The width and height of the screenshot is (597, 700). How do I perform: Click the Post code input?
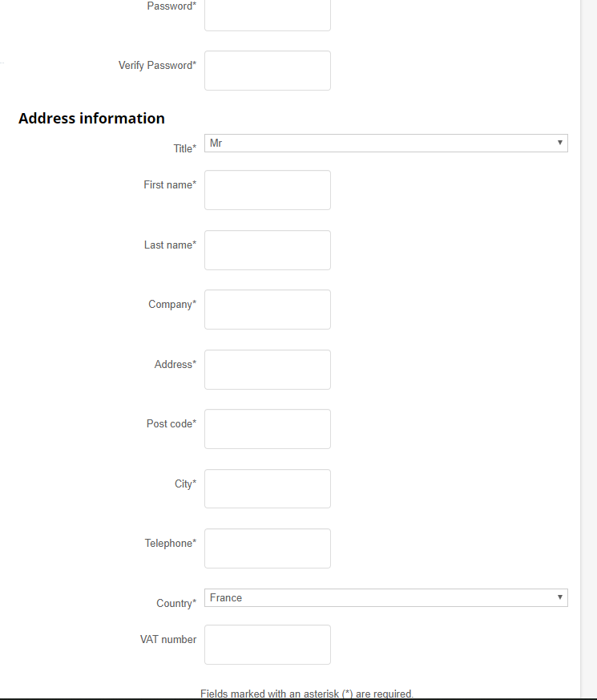coord(267,429)
